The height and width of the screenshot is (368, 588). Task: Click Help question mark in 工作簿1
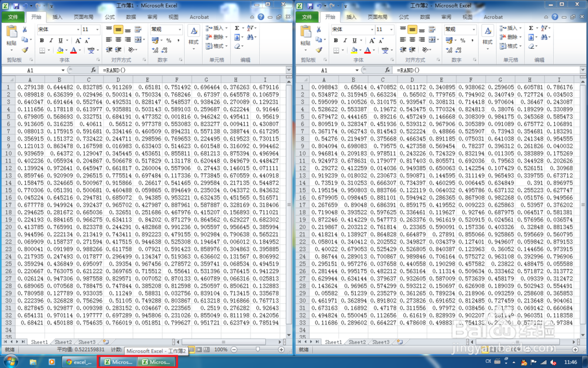point(261,17)
